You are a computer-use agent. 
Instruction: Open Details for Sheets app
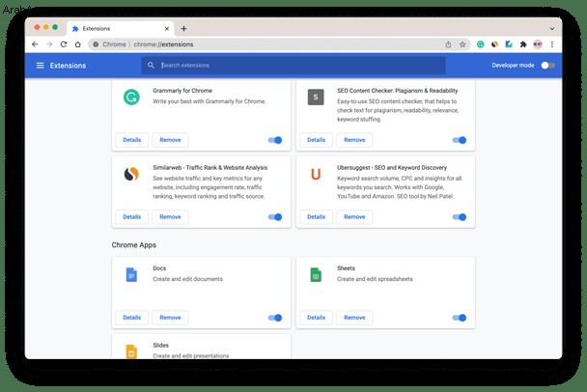[x=316, y=318]
